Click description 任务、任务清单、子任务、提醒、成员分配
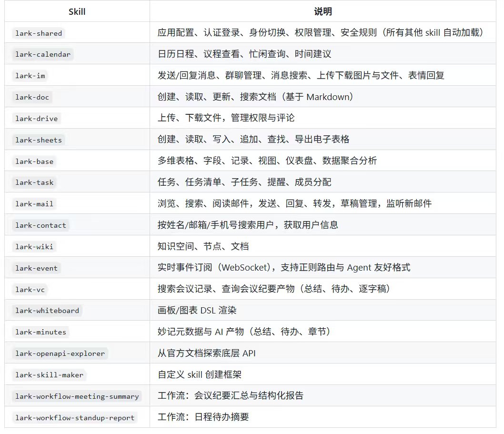This screenshot has height=434, width=504. click(244, 182)
